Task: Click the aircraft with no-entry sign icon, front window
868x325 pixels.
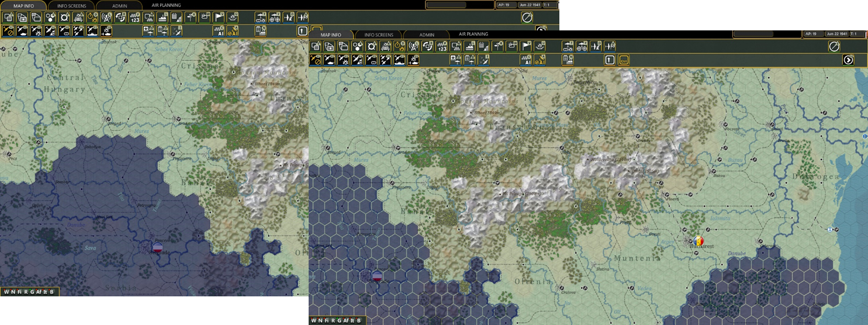Action: [315, 60]
